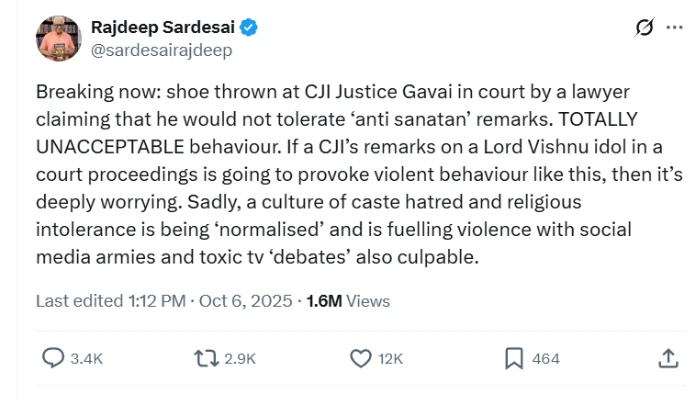
Task: Click the repost arrows icon
Action: point(206,358)
